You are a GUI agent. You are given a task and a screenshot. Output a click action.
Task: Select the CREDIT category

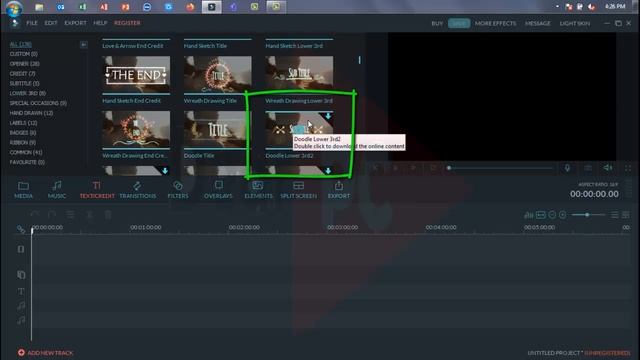tap(22, 73)
